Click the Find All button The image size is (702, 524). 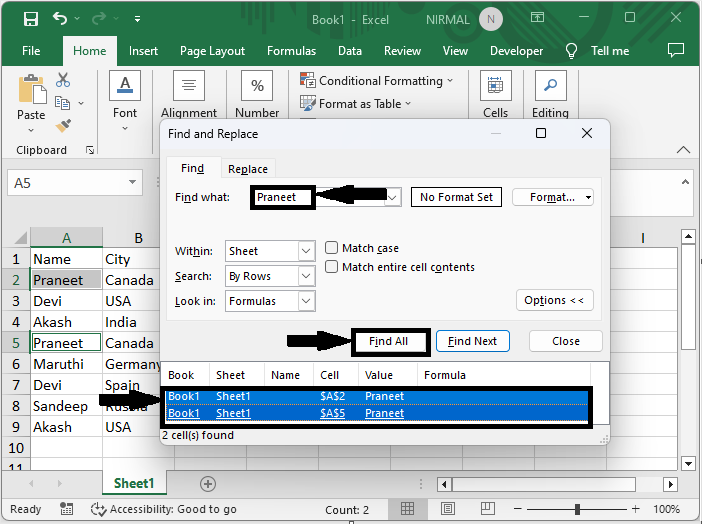pos(388,342)
